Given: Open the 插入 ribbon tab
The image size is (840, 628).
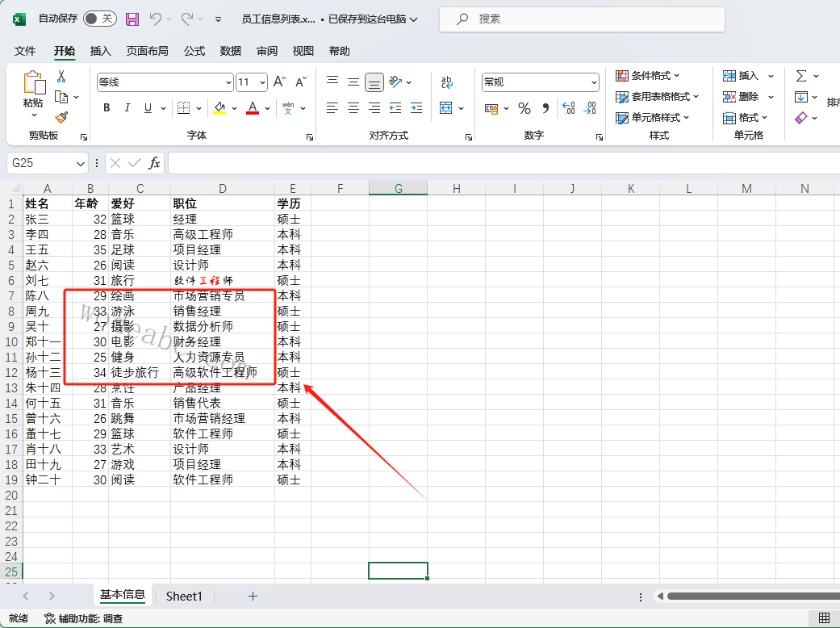Looking at the screenshot, I should click(x=101, y=51).
